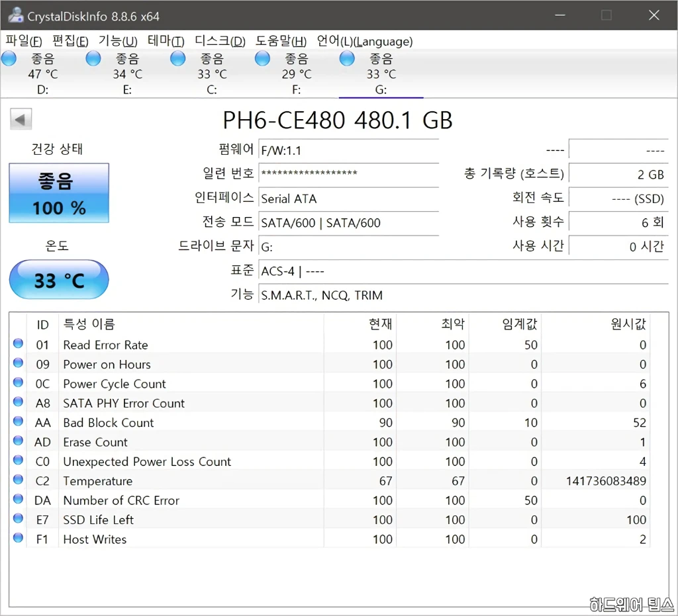Click the status dot for Host Writes
This screenshot has height=616, width=678.
click(18, 538)
